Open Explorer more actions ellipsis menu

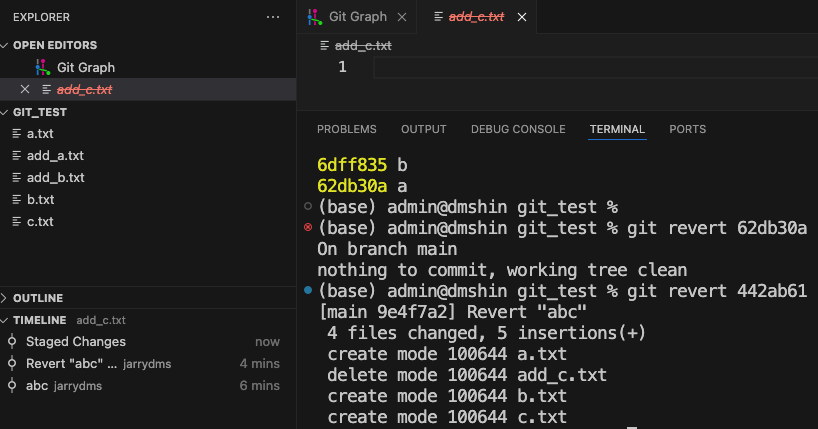pos(273,17)
